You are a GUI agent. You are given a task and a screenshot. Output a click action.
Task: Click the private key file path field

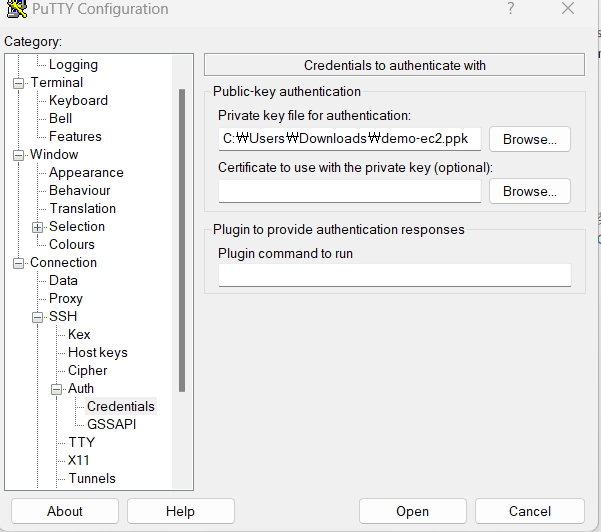350,139
